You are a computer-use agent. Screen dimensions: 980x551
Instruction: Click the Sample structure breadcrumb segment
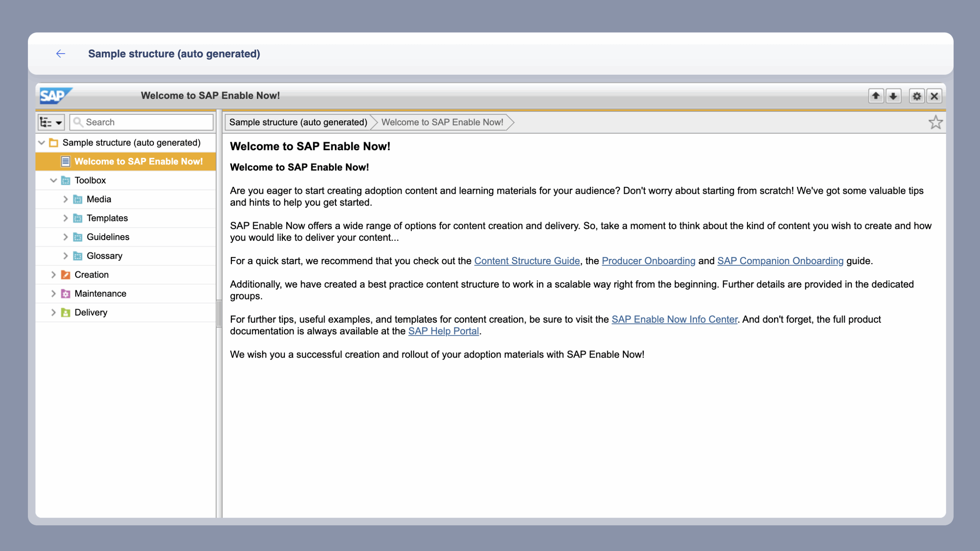tap(298, 122)
